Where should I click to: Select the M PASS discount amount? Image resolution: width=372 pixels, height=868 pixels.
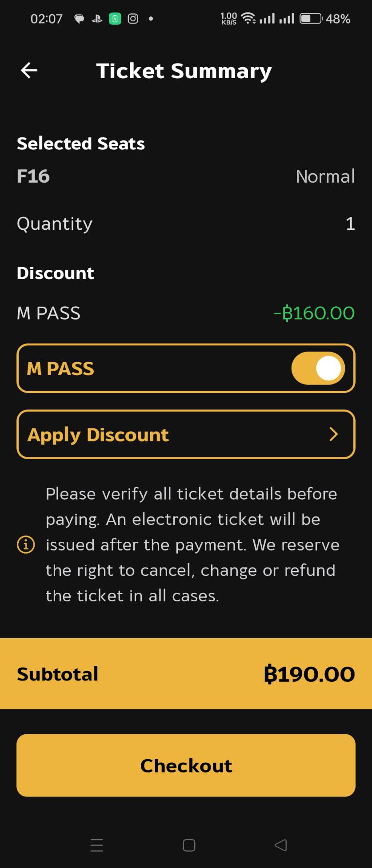(x=314, y=313)
